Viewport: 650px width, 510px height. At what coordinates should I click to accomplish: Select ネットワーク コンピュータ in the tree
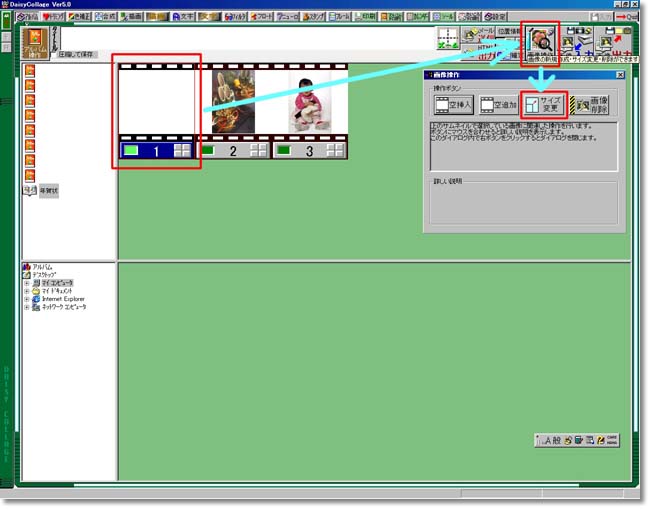point(64,307)
